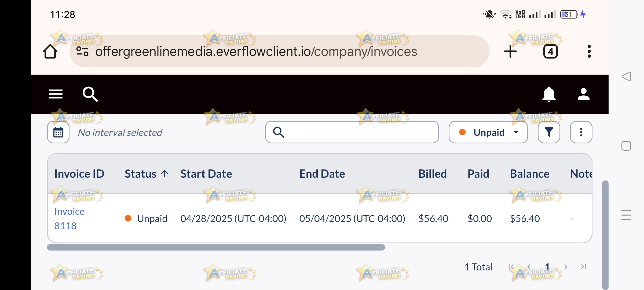644x290 pixels.
Task: Expand the Unpaid status dropdown
Action: (488, 132)
